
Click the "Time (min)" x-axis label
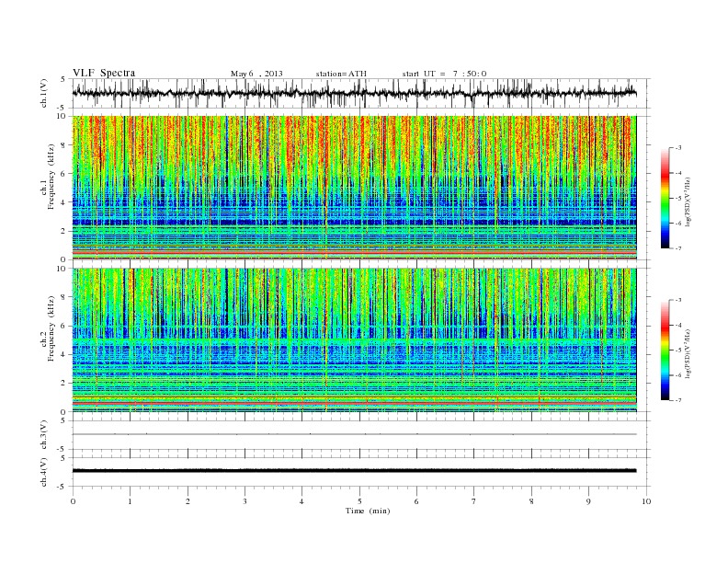[x=368, y=511]
